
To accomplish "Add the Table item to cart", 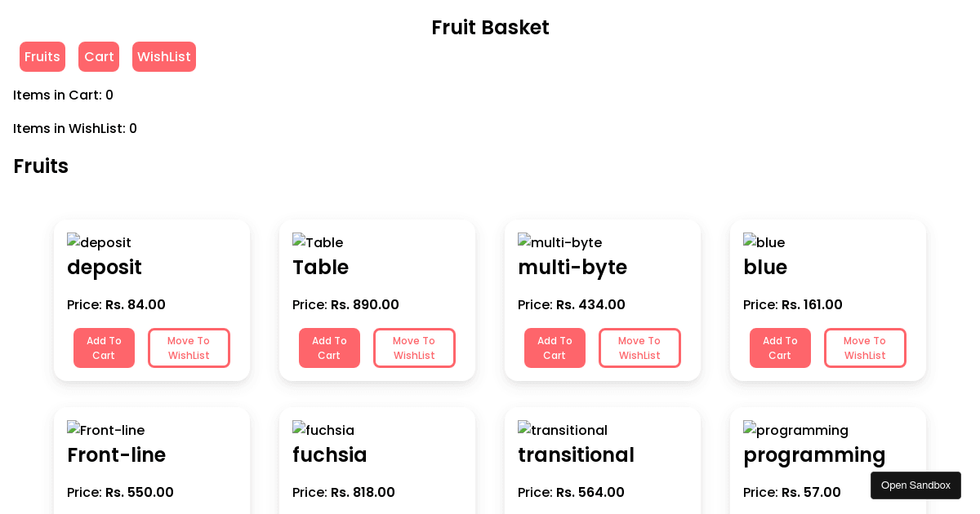I will [x=329, y=348].
